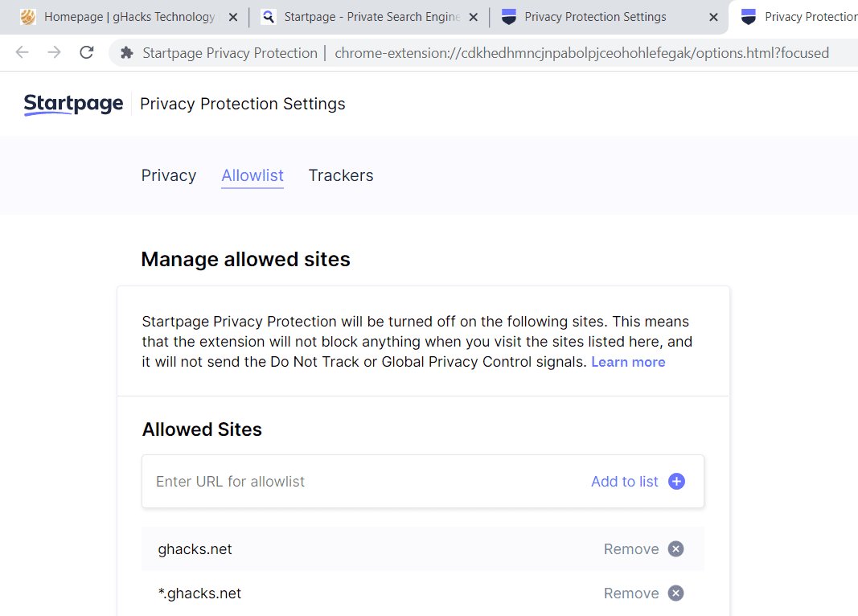Follow the Learn more link
This screenshot has height=616, width=858.
tap(628, 362)
